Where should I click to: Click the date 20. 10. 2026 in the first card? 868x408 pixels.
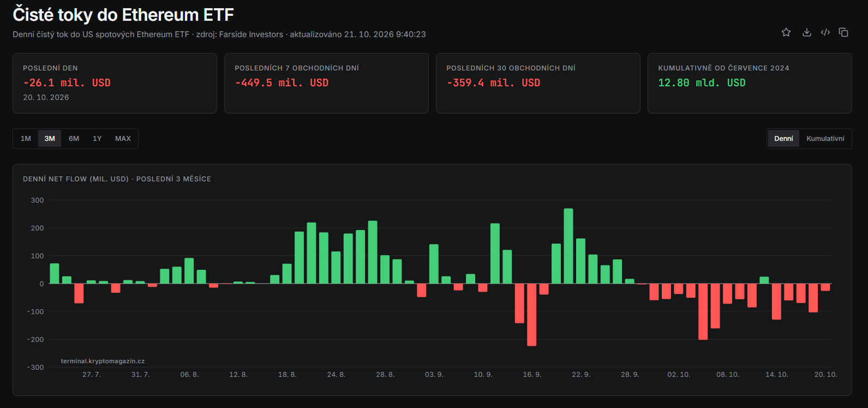coord(46,97)
